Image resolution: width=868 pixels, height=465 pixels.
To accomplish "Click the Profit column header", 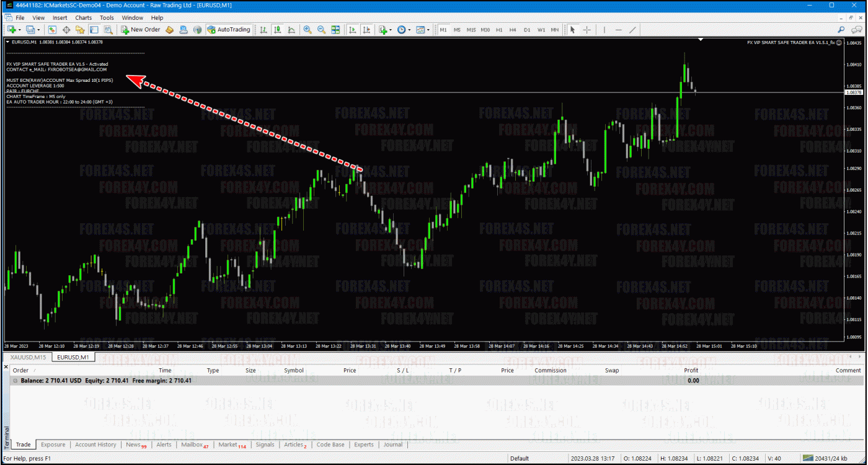I will pos(691,370).
